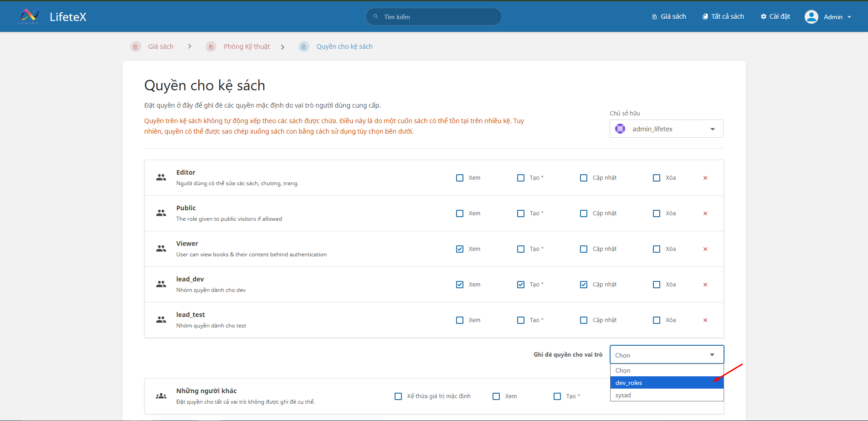Image resolution: width=868 pixels, height=421 pixels.
Task: Click the admin_lifetex owner avatar
Action: point(620,129)
